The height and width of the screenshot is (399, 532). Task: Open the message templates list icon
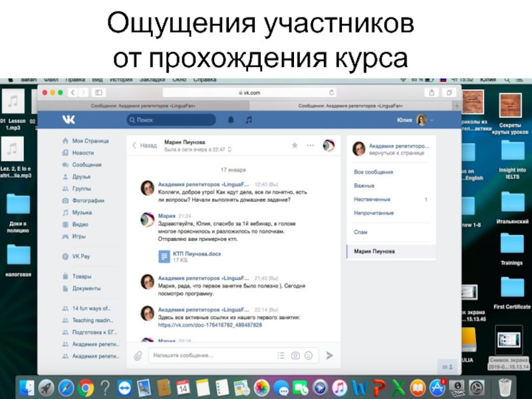pos(281,356)
